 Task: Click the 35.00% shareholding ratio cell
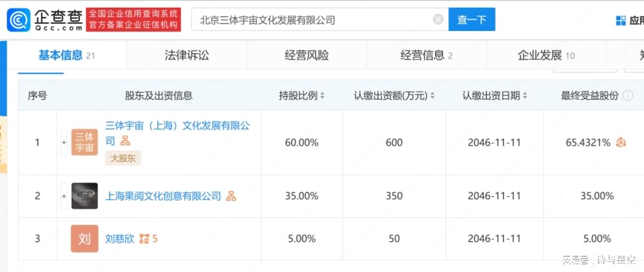[302, 196]
